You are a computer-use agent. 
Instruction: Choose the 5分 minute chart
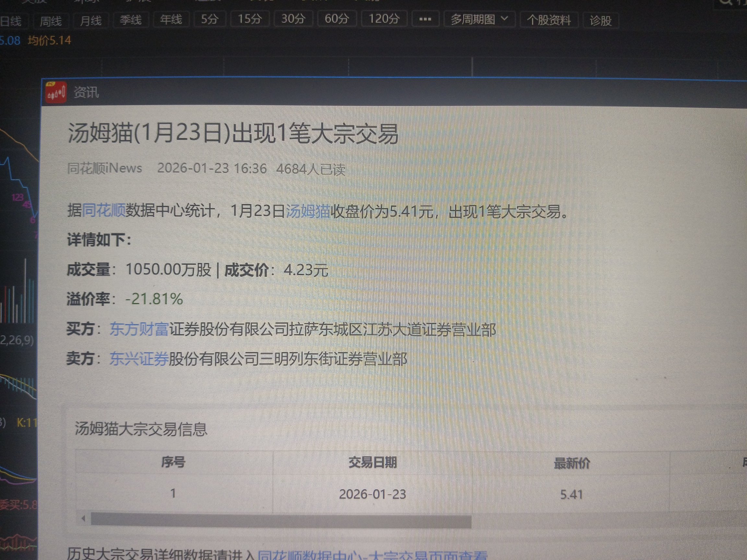(x=209, y=19)
